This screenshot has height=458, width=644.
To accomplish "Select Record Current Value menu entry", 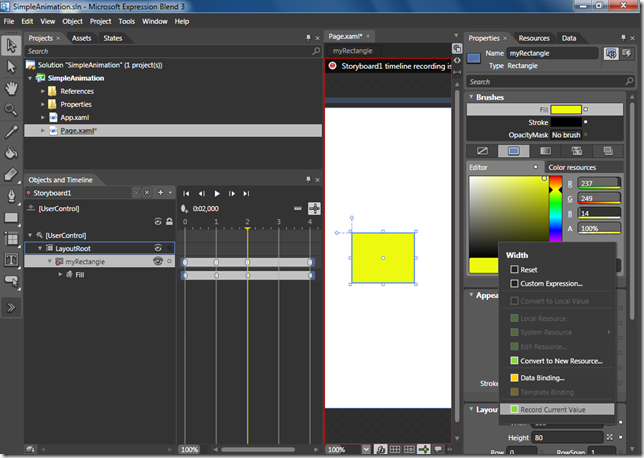I will point(557,410).
